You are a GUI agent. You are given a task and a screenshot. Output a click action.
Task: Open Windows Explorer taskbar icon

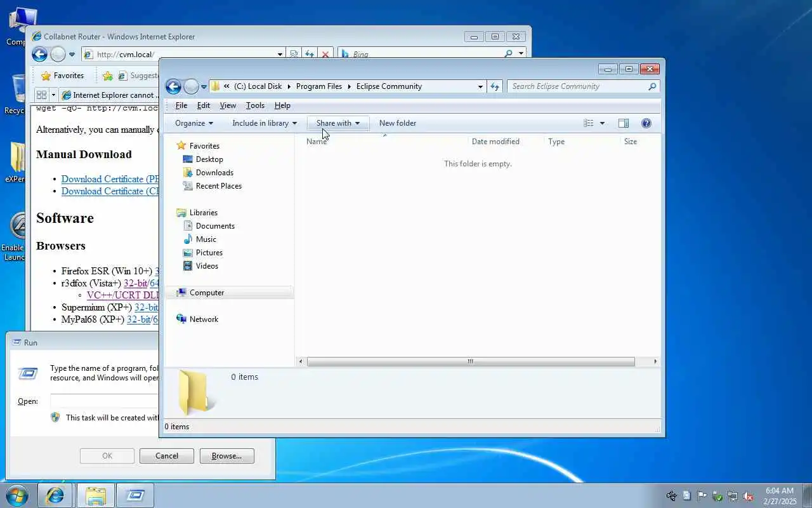(x=96, y=495)
